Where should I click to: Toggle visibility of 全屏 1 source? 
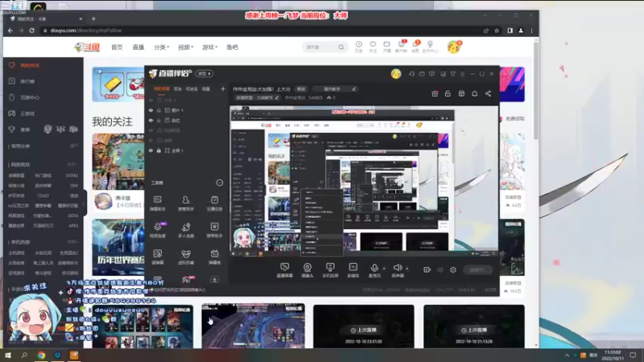(x=151, y=150)
